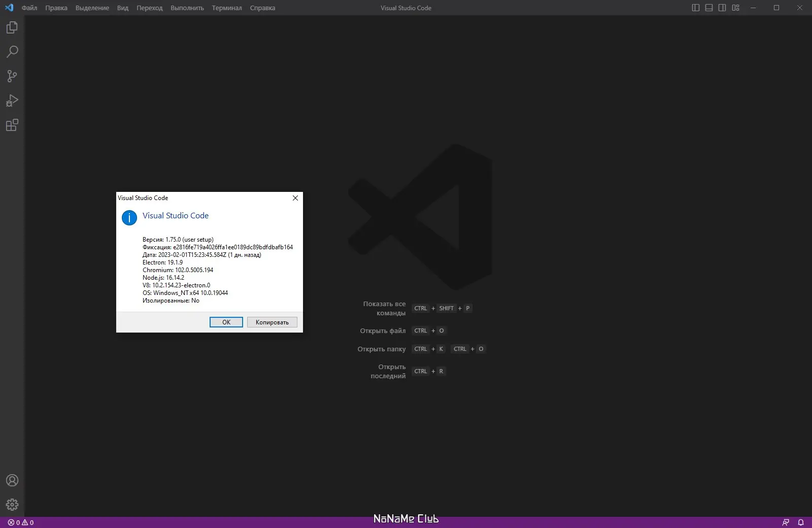The width and height of the screenshot is (812, 528).
Task: Click the errors and warnings status bar indicator
Action: coord(21,522)
